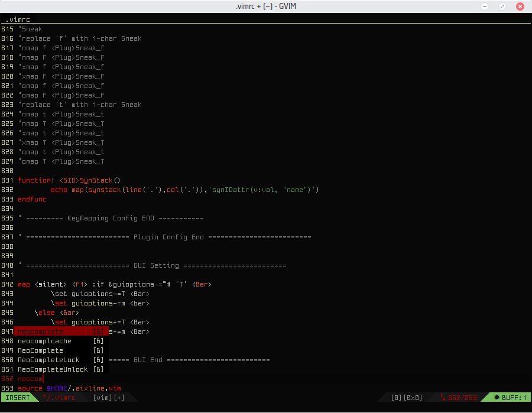Click the 'GUI End' comment text
This screenshot has width=532, height=413.
(x=148, y=360)
